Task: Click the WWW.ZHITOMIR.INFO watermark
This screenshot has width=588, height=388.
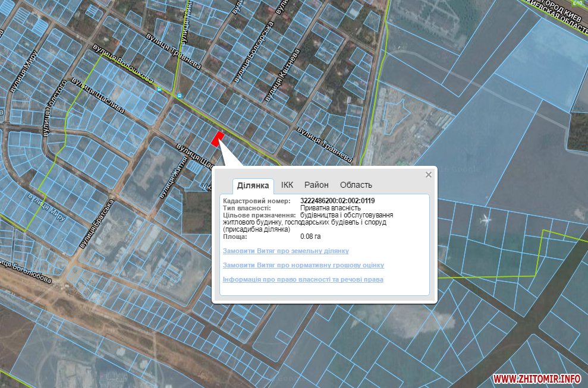Action: tap(536, 378)
